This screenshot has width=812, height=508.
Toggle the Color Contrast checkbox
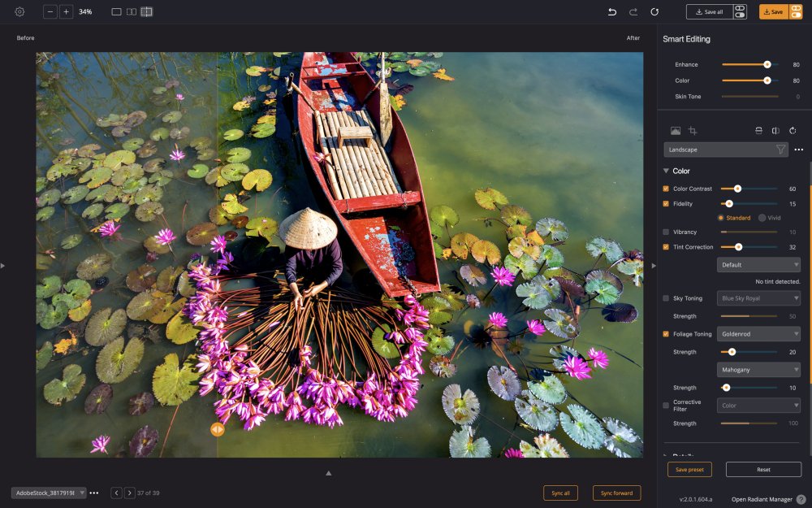pos(666,189)
